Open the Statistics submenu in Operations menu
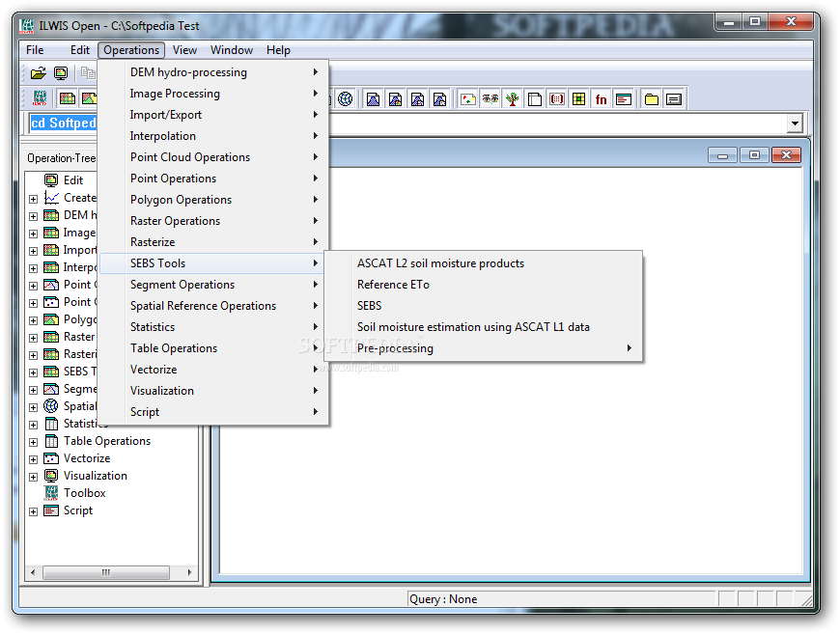Image resolution: width=840 pixels, height=634 pixels. pos(213,327)
